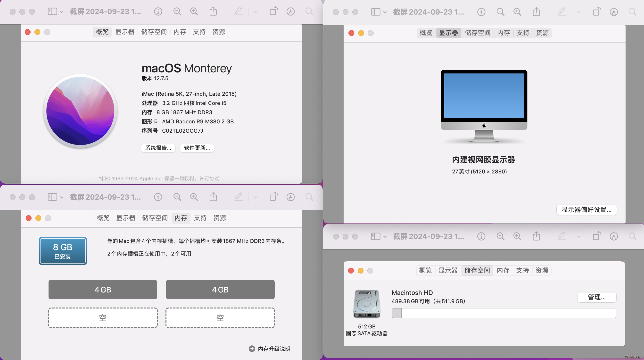Image resolution: width=644 pixels, height=360 pixels.
Task: Click the Macintosh HD storage usage bar
Action: pyautogui.click(x=504, y=313)
